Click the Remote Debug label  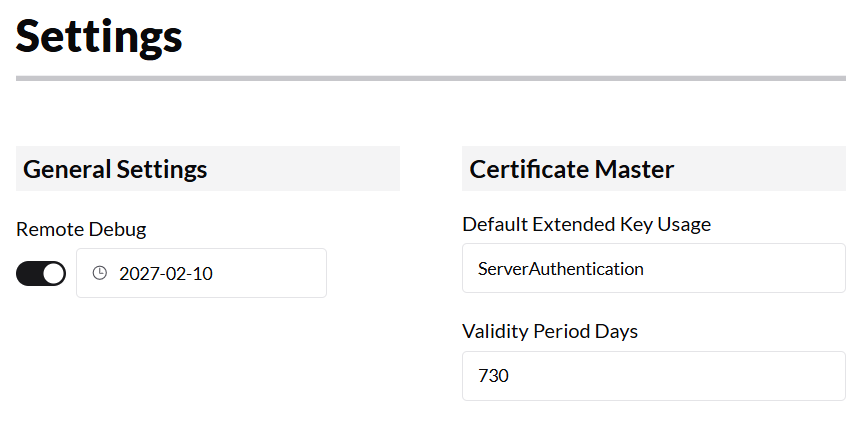(x=81, y=229)
